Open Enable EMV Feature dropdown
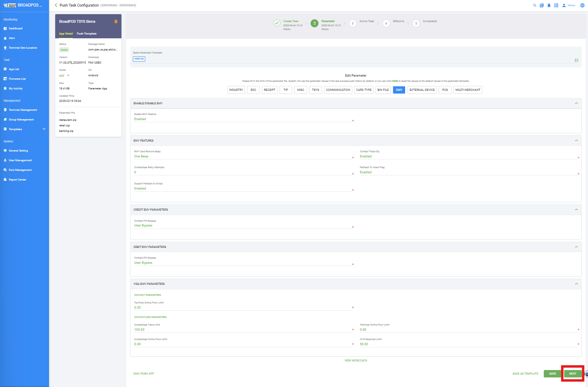588x387 pixels. pos(243,119)
